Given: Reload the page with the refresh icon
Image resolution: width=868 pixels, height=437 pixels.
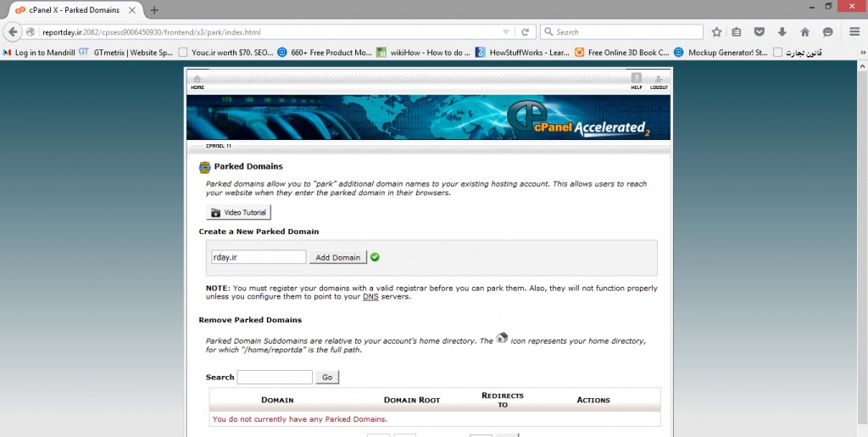Looking at the screenshot, I should 526,32.
